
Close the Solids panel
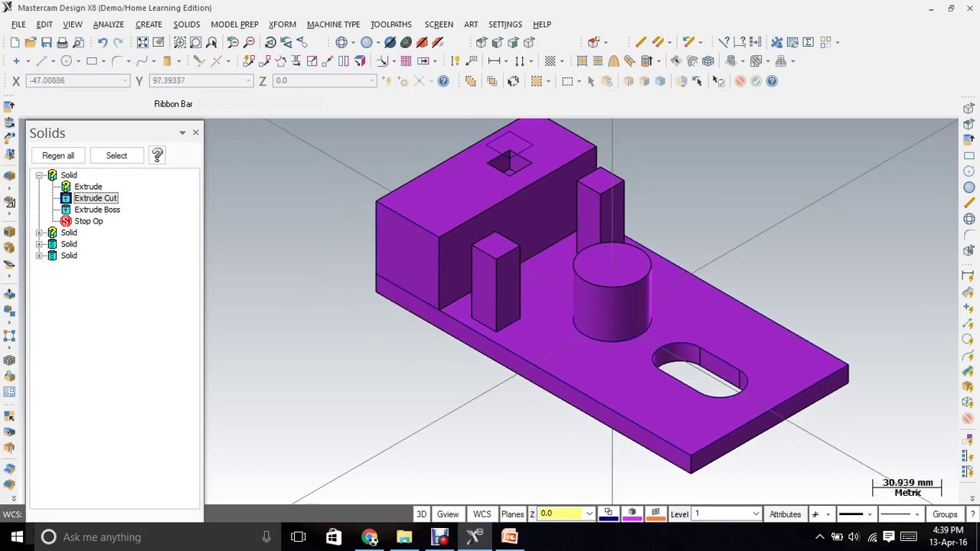[x=195, y=132]
